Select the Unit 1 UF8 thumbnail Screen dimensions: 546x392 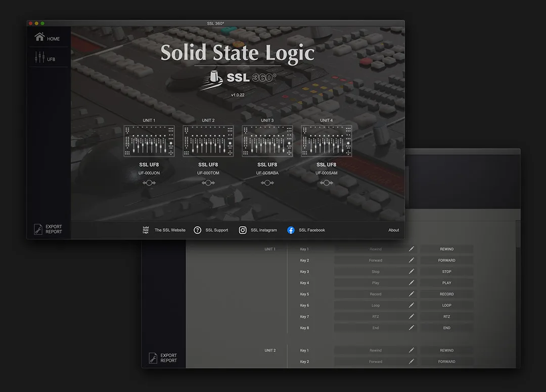pyautogui.click(x=149, y=141)
